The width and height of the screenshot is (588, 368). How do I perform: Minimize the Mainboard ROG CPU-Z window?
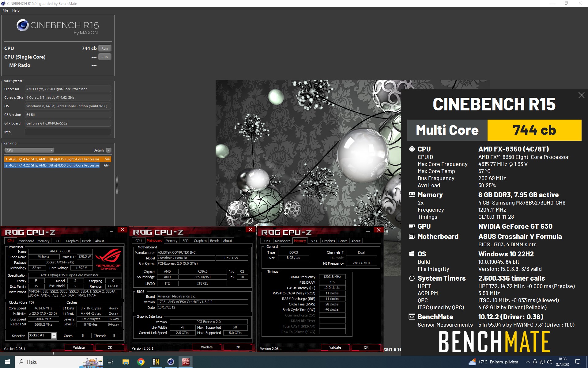[x=239, y=230]
